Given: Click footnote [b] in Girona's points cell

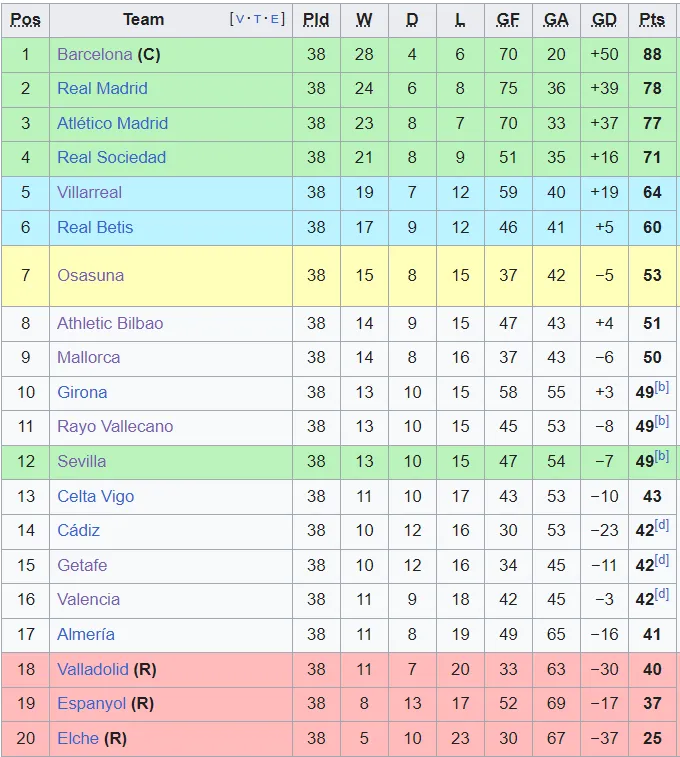Looking at the screenshot, I should pos(662,387).
